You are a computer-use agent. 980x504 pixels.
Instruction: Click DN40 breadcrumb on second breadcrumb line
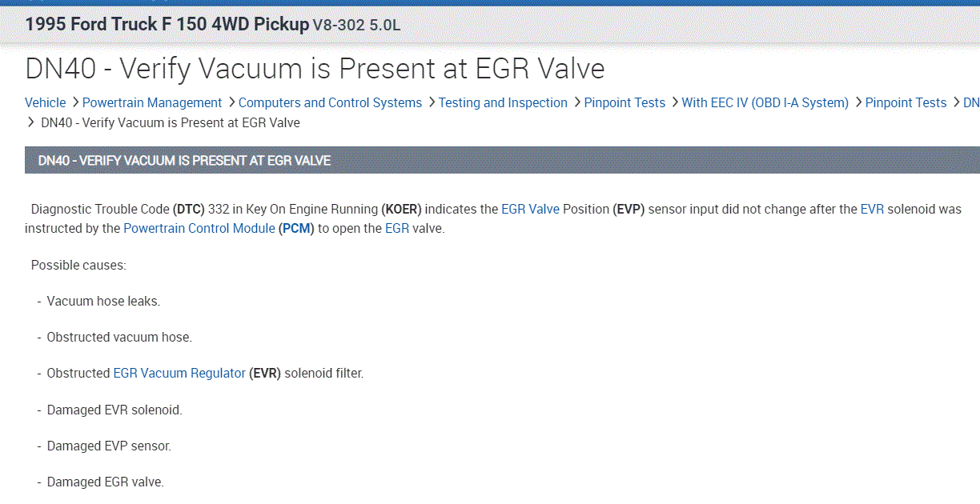[170, 122]
